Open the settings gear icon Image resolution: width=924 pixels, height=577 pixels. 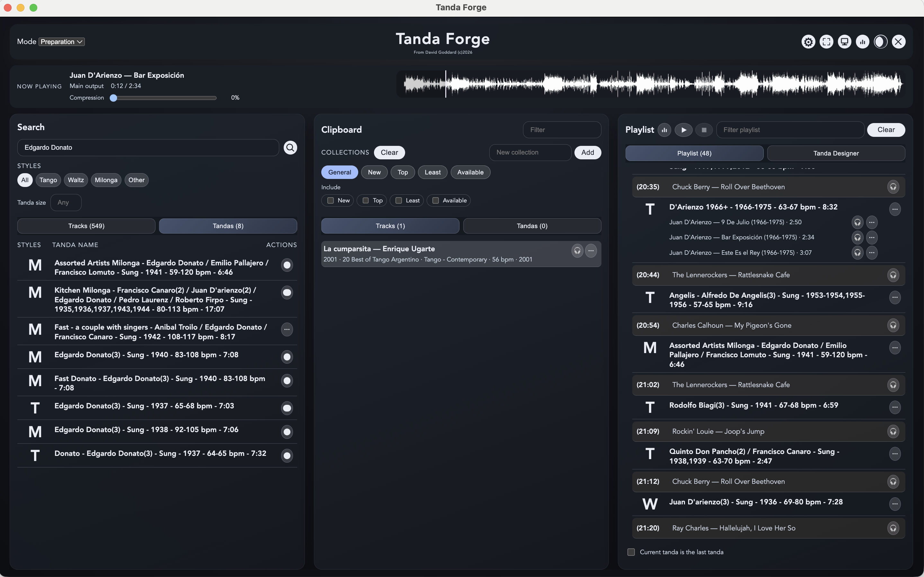[808, 41]
